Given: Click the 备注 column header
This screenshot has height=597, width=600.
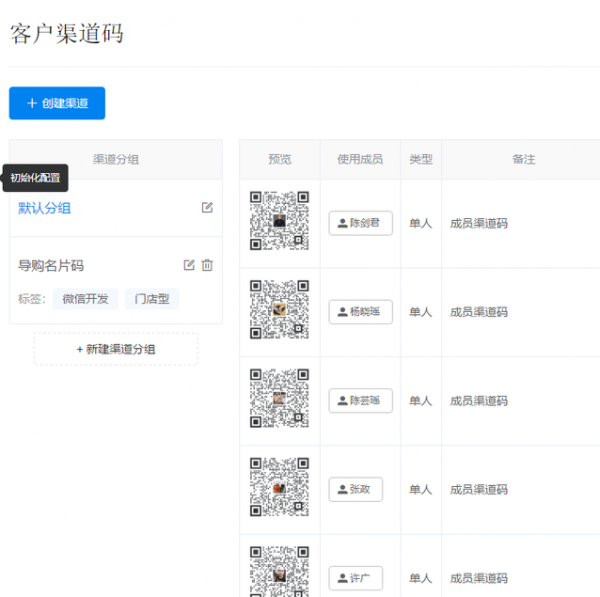Looking at the screenshot, I should pyautogui.click(x=524, y=159).
